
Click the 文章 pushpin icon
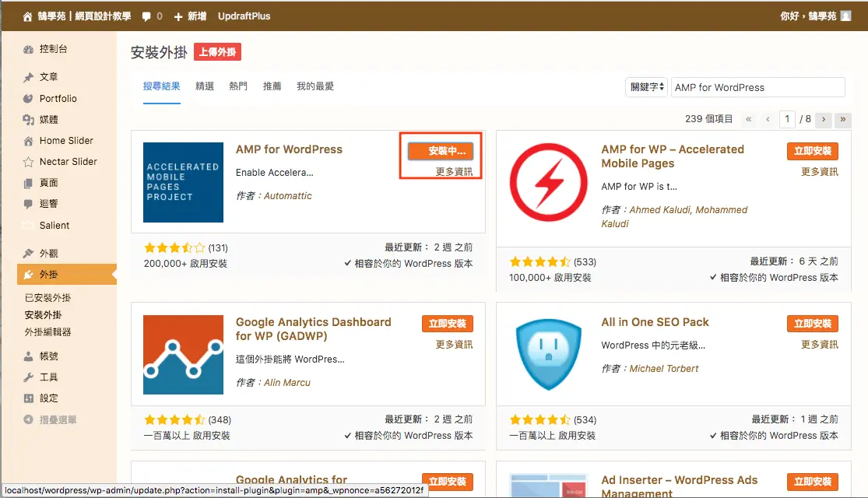(x=28, y=77)
